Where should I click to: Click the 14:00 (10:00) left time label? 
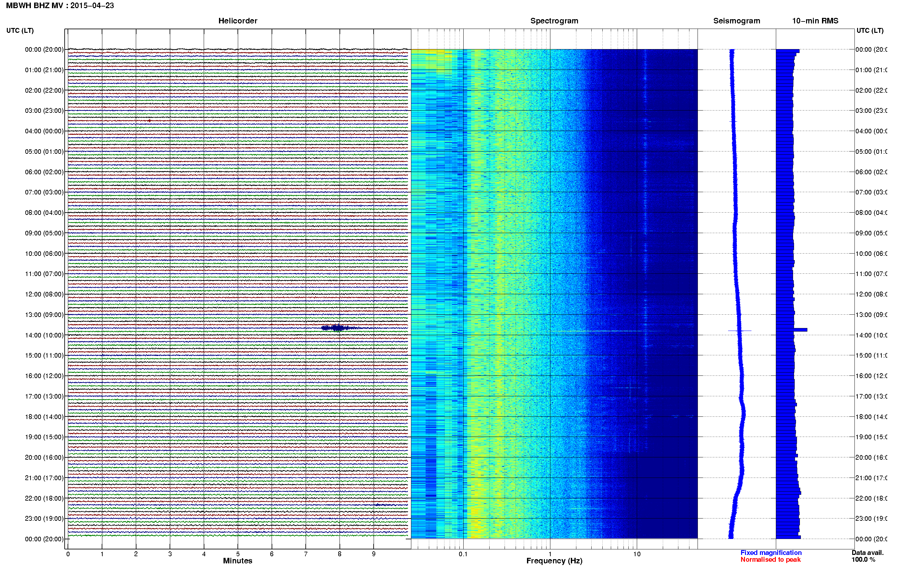pos(44,335)
